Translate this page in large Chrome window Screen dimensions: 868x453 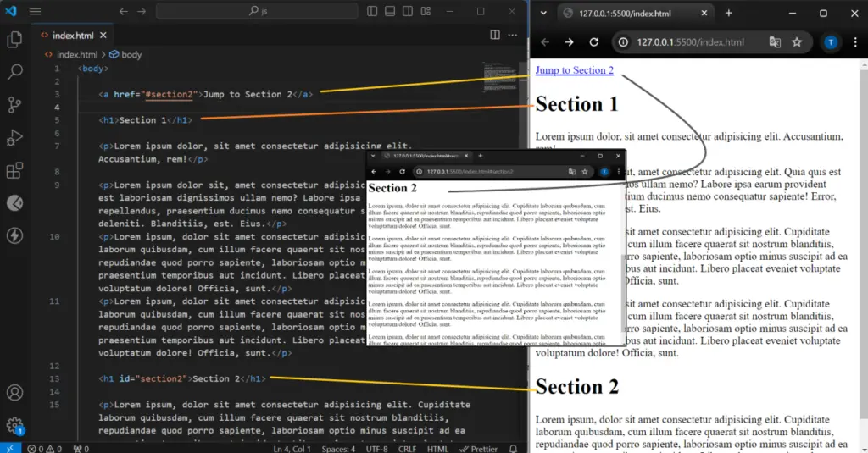(x=775, y=42)
